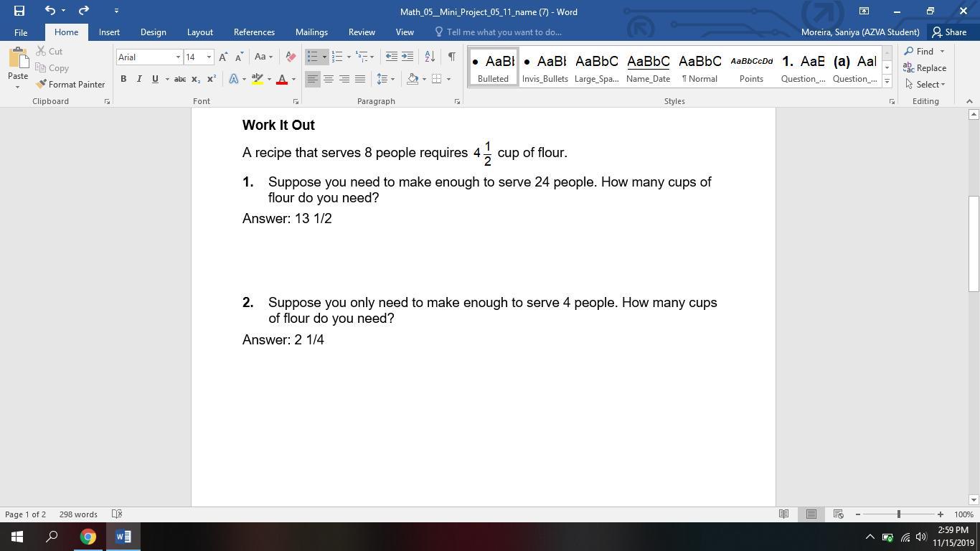The image size is (980, 551).
Task: Open the font name dropdown
Action: (x=178, y=57)
